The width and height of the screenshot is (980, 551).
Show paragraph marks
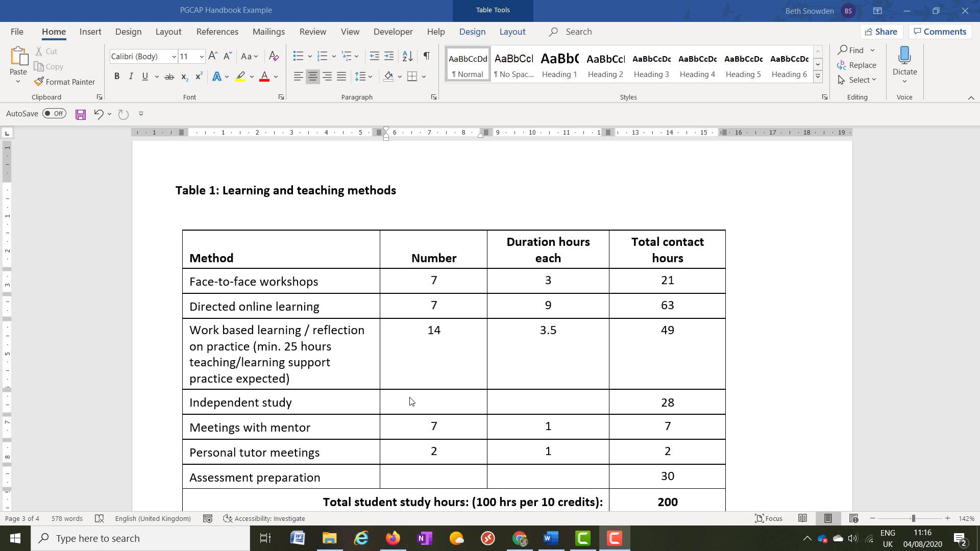pyautogui.click(x=427, y=56)
